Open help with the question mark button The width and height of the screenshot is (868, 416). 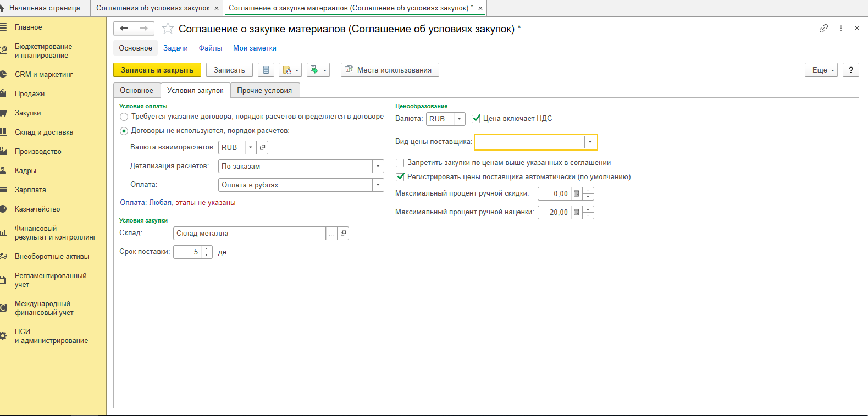851,70
